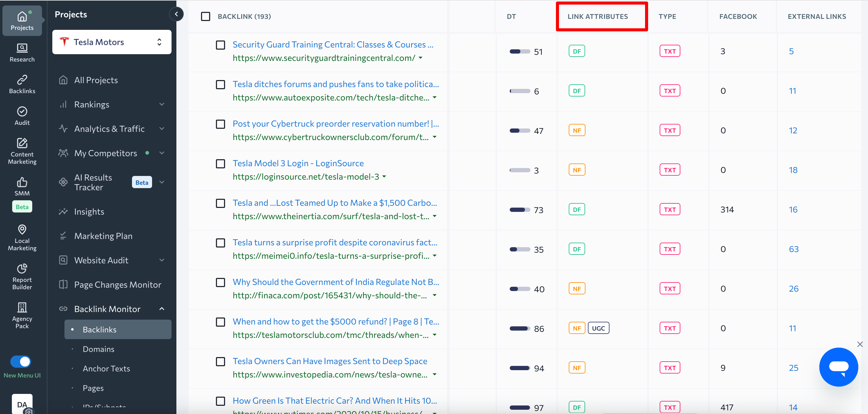Select the Pages submenu item

pyautogui.click(x=93, y=388)
